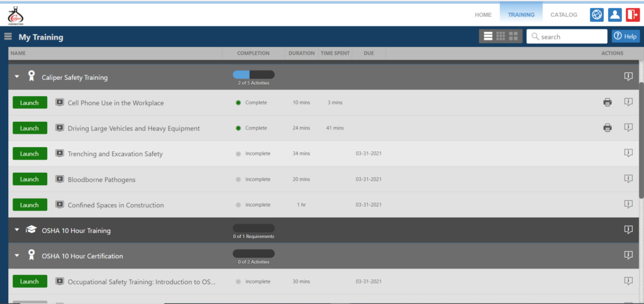The width and height of the screenshot is (644, 304).
Task: Sort by the COMPLETION column header
Action: 253,53
